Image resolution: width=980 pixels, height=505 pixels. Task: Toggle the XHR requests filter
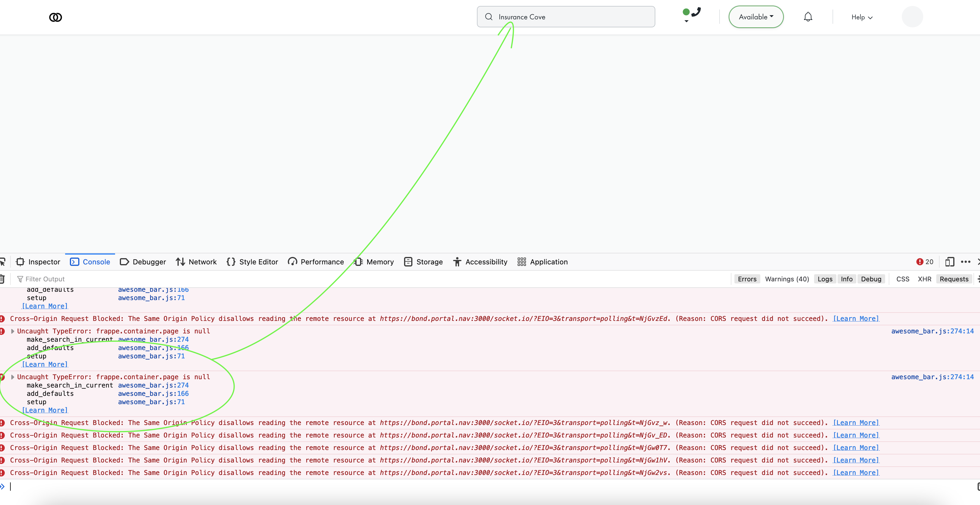pos(925,279)
